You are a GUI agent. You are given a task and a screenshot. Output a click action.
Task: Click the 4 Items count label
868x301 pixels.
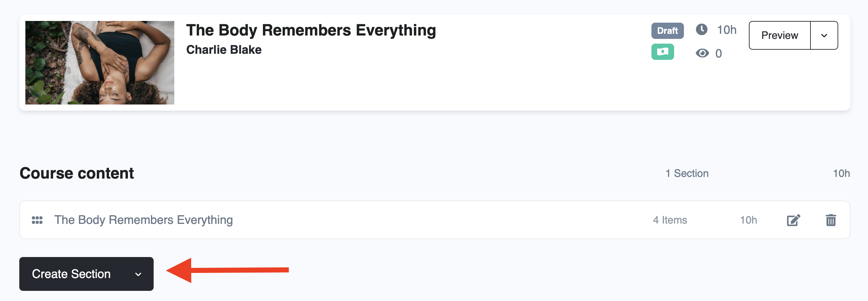click(x=670, y=220)
